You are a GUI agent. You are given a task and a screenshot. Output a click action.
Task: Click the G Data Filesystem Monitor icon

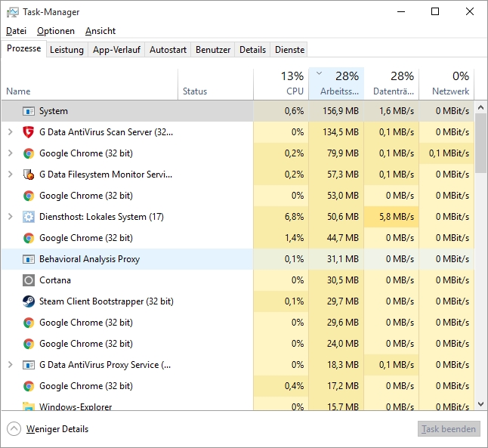28,175
